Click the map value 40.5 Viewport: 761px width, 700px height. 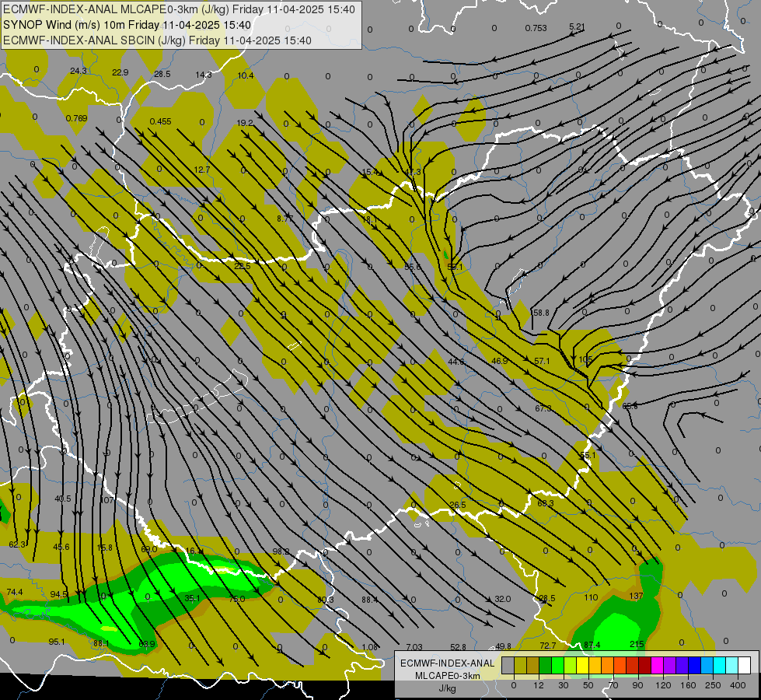point(63,499)
